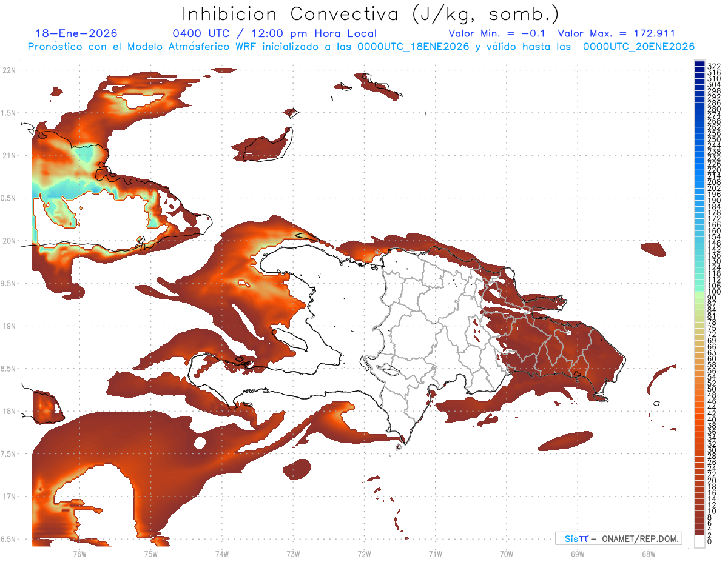Click the '17N' latitude label
The width and height of the screenshot is (728, 562).
tap(9, 497)
